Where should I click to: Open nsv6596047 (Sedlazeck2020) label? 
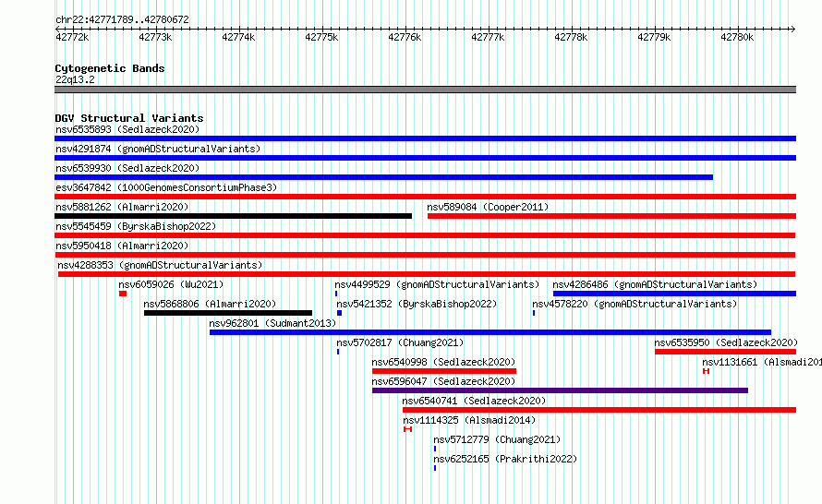tap(443, 381)
